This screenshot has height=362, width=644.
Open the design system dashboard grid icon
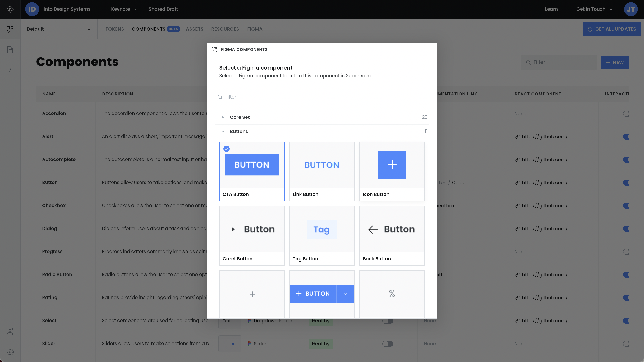tap(10, 29)
